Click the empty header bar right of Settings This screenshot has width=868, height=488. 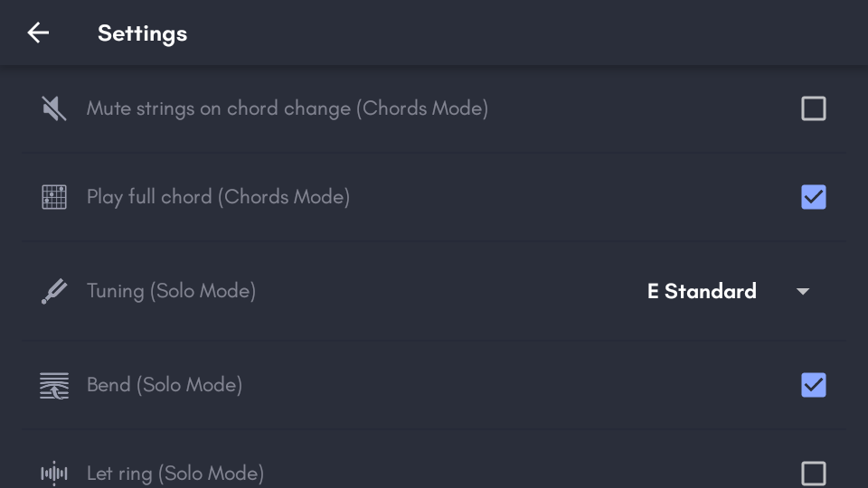[524, 33]
